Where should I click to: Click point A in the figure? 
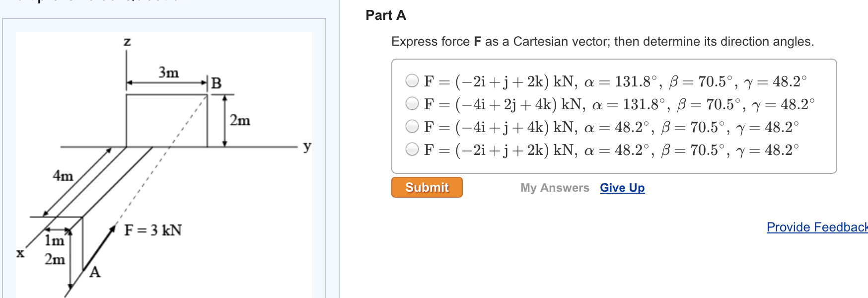click(x=95, y=272)
